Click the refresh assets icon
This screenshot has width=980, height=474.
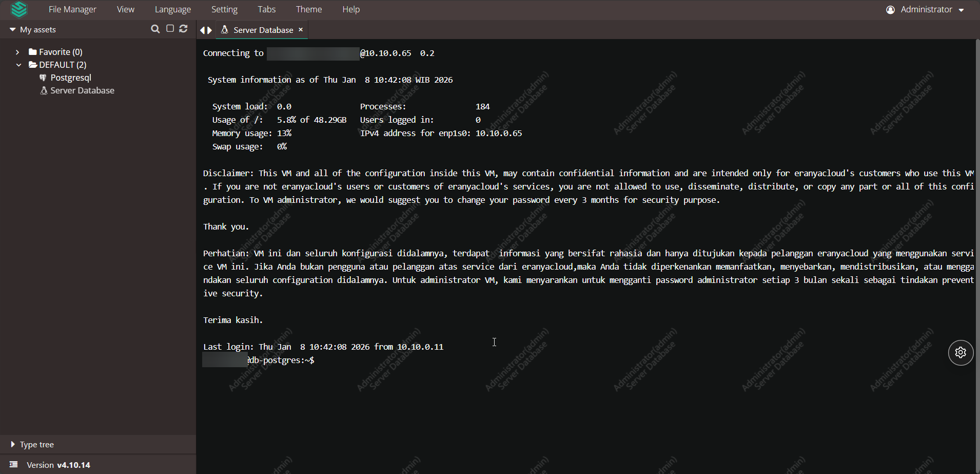(183, 29)
